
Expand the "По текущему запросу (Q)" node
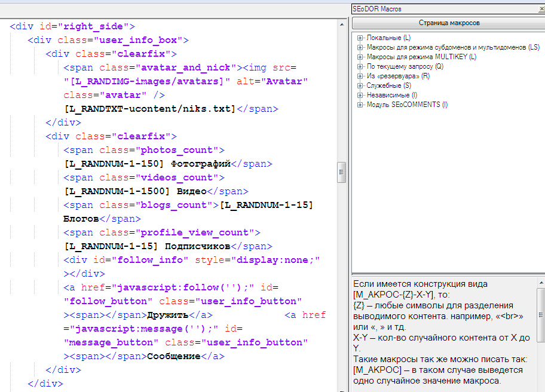click(360, 66)
